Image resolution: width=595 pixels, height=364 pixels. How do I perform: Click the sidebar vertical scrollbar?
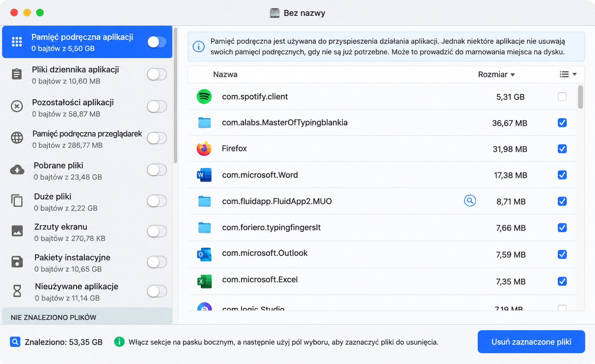tap(175, 95)
